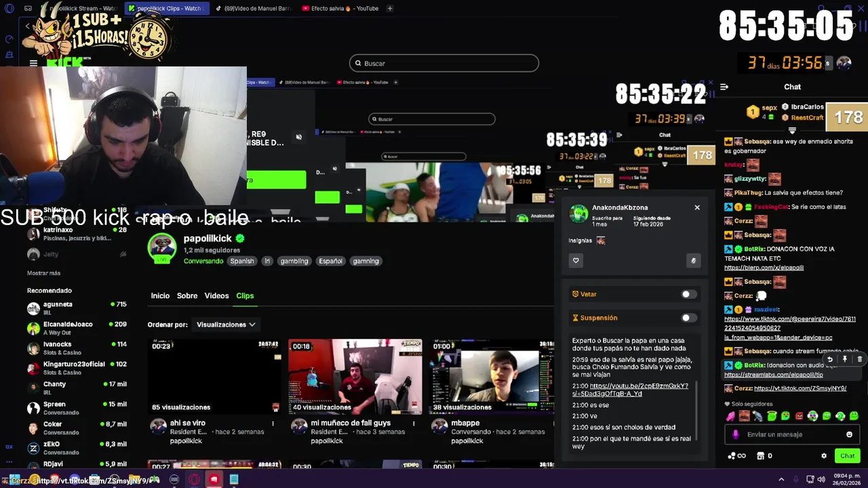Open a new browser tab with plus icon
The height and width of the screenshot is (488, 868).
tap(391, 8)
